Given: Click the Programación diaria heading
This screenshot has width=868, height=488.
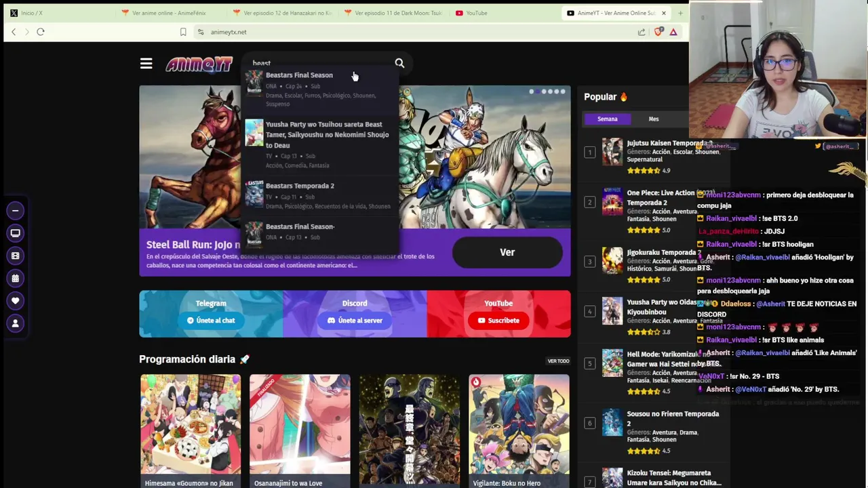Looking at the screenshot, I should (194, 359).
